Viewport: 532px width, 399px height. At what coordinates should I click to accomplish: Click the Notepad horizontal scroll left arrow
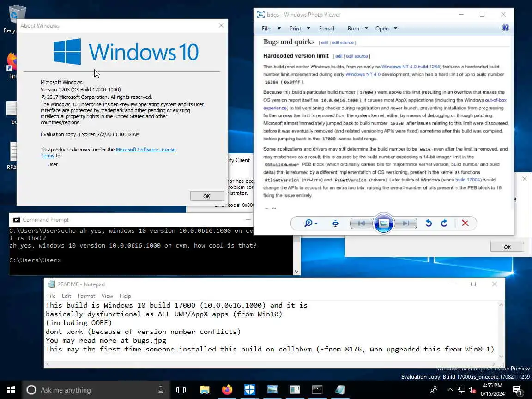[x=48, y=364]
